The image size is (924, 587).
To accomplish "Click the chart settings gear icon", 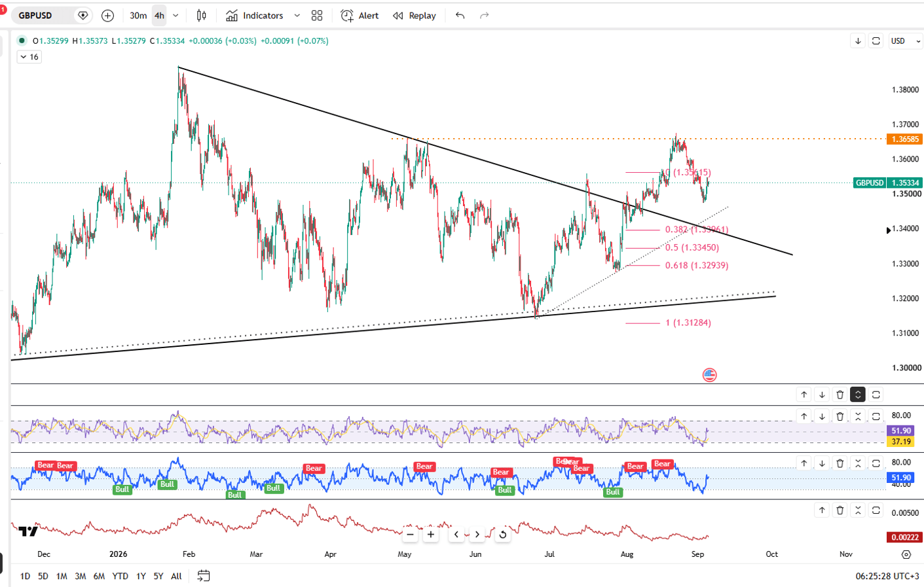I will click(906, 554).
